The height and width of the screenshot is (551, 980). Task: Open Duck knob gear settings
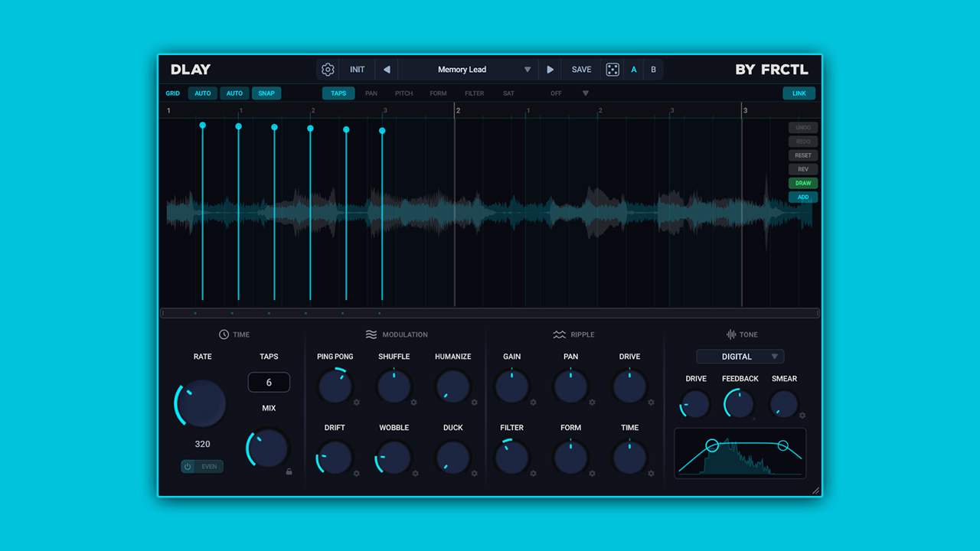coord(475,473)
